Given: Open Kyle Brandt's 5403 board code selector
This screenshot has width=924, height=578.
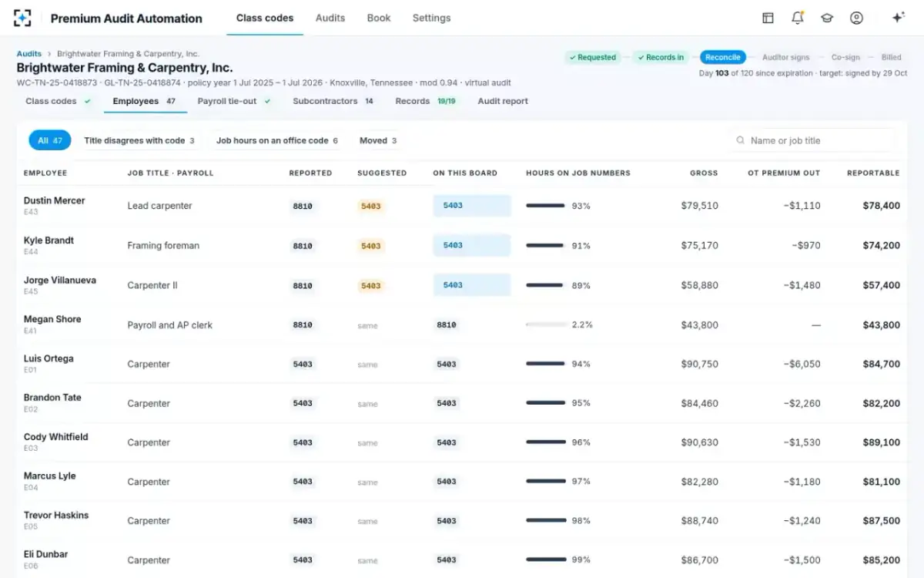Looking at the screenshot, I should (471, 245).
